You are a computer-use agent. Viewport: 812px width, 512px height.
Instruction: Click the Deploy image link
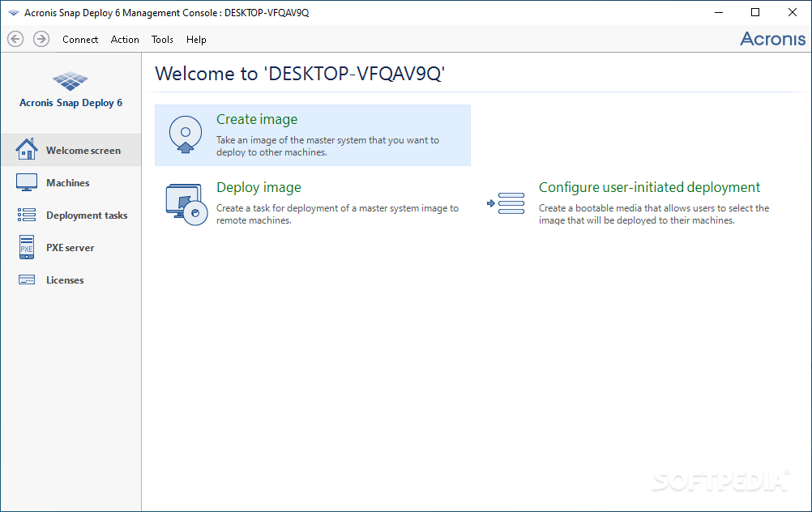[x=259, y=187]
